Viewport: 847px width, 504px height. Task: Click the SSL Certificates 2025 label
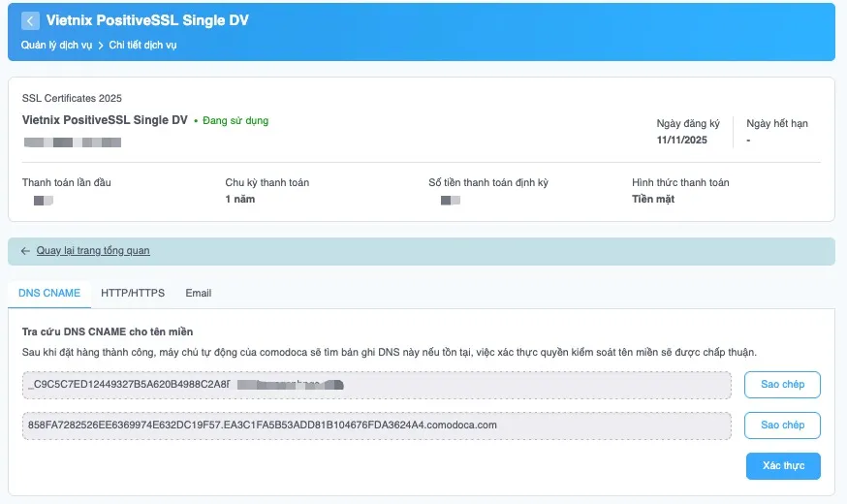72,98
